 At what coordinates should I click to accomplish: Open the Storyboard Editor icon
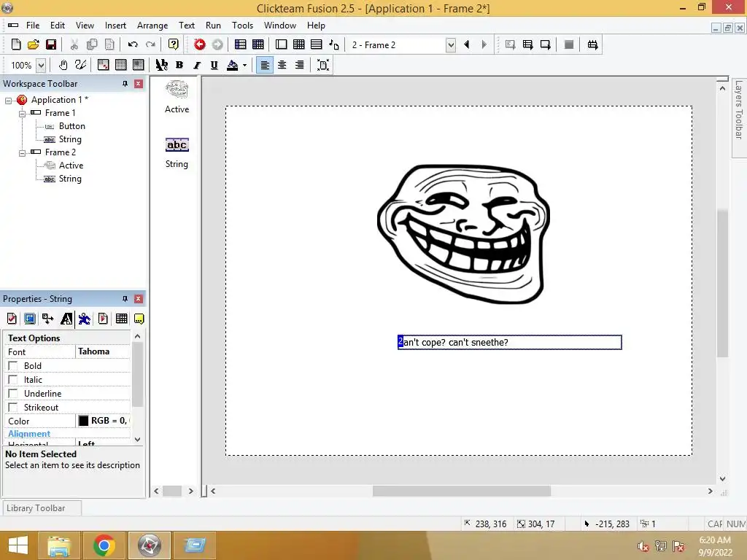point(241,44)
